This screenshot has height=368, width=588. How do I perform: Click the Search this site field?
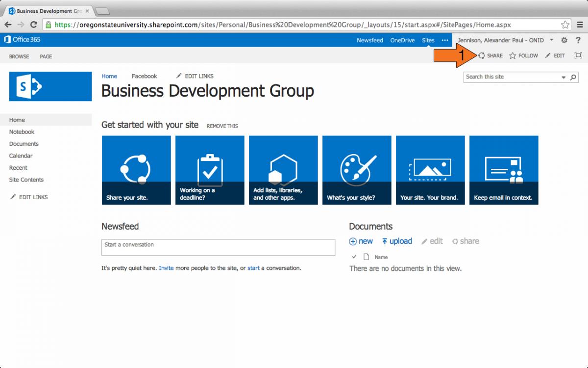coord(512,77)
